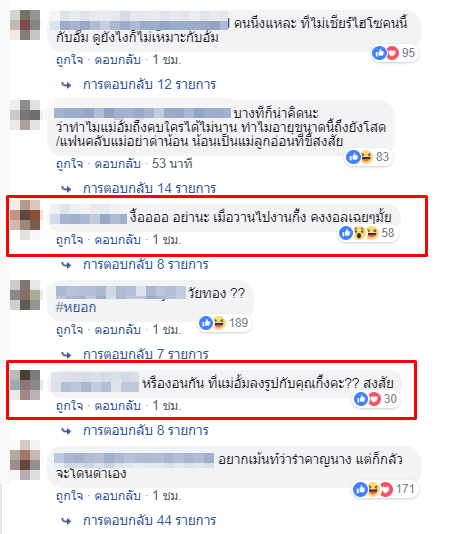This screenshot has width=452, height=534.
Task: Reply to the 53 นาที comment
Action: (118, 164)
